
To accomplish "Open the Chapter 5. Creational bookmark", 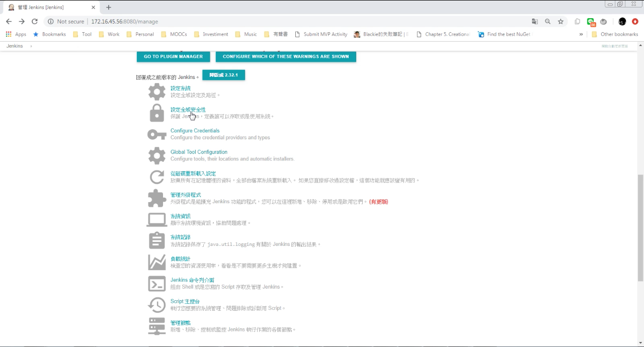I will [x=443, y=34].
